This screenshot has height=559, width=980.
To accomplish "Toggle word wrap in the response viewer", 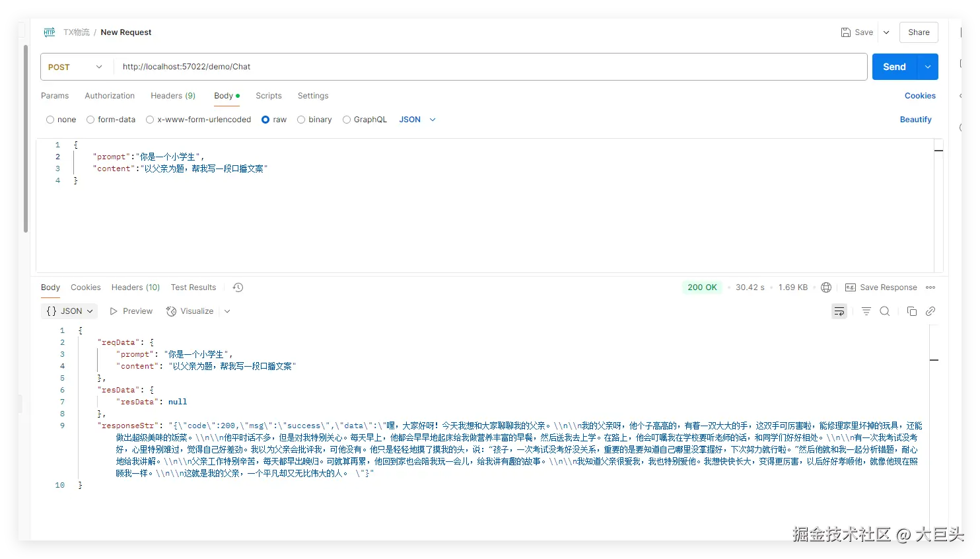I will pos(839,311).
